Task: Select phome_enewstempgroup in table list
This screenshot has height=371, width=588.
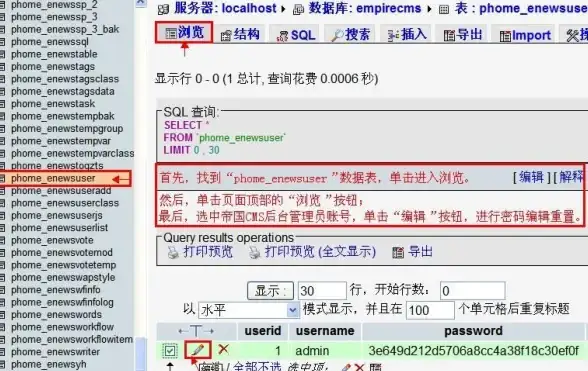Action: coord(67,128)
